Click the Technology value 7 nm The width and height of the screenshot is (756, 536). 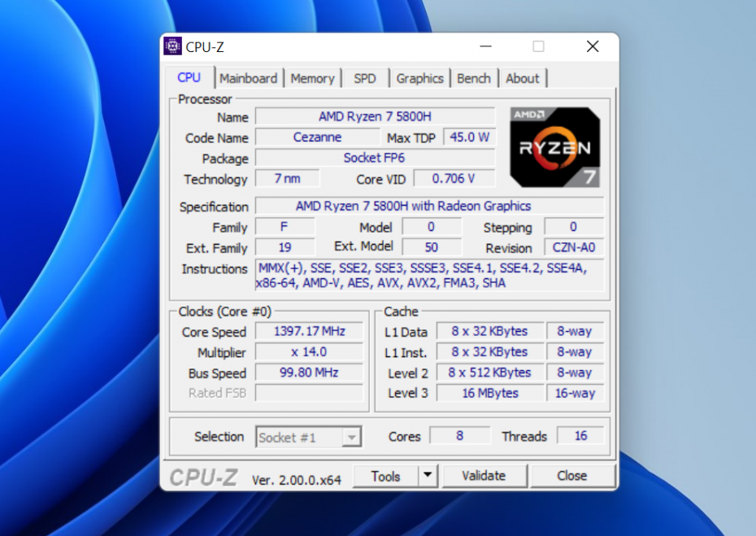point(287,178)
